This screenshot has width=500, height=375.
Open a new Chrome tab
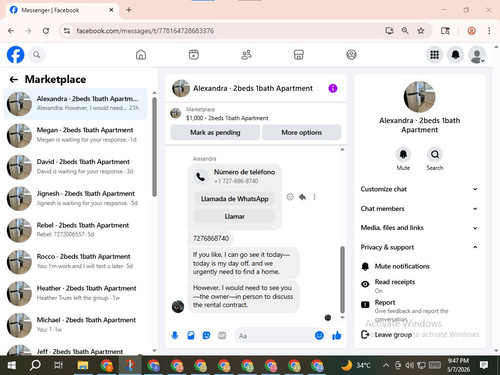(x=129, y=10)
